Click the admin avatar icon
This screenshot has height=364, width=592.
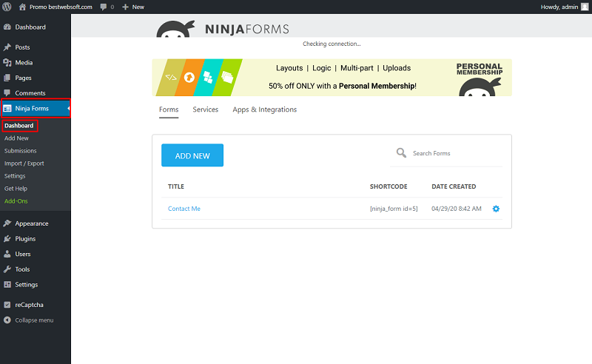(585, 7)
